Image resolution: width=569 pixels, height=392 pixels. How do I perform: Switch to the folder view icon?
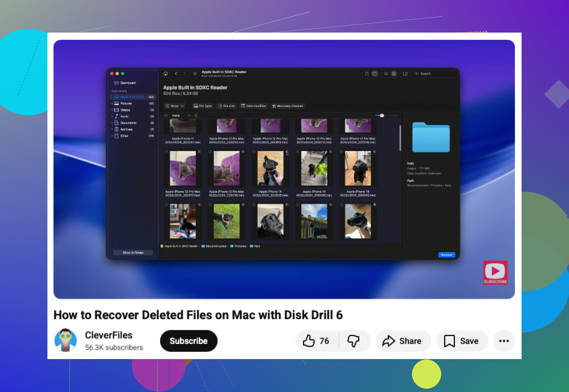375,74
